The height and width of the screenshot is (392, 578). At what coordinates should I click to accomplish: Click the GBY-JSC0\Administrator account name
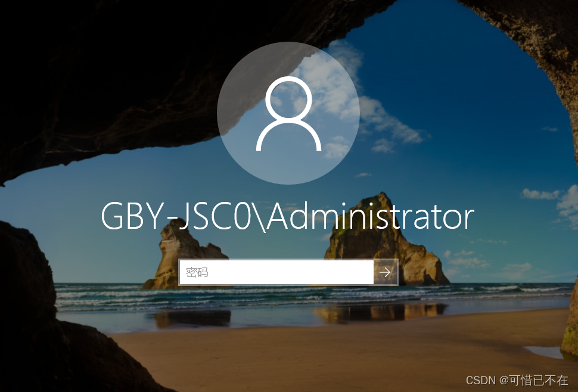[x=288, y=217]
